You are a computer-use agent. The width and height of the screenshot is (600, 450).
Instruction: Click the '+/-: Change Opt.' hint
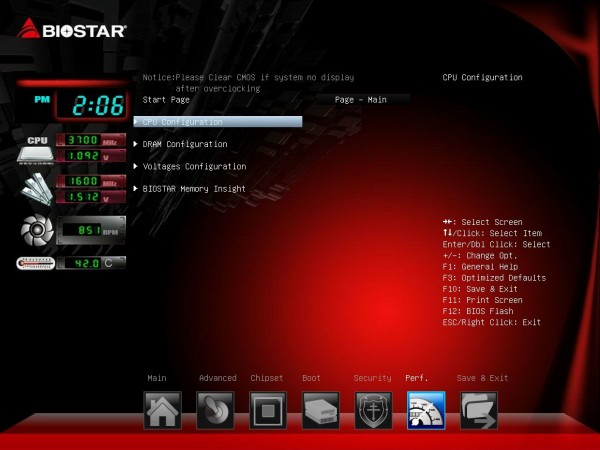(480, 256)
